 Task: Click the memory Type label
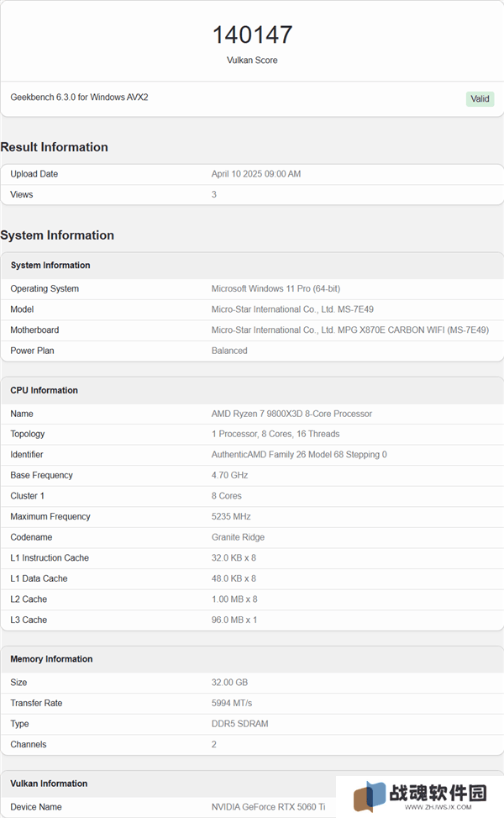click(19, 724)
